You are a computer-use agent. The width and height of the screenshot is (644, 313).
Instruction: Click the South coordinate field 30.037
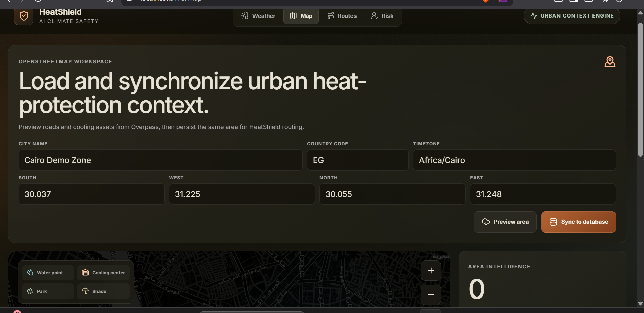click(x=91, y=194)
